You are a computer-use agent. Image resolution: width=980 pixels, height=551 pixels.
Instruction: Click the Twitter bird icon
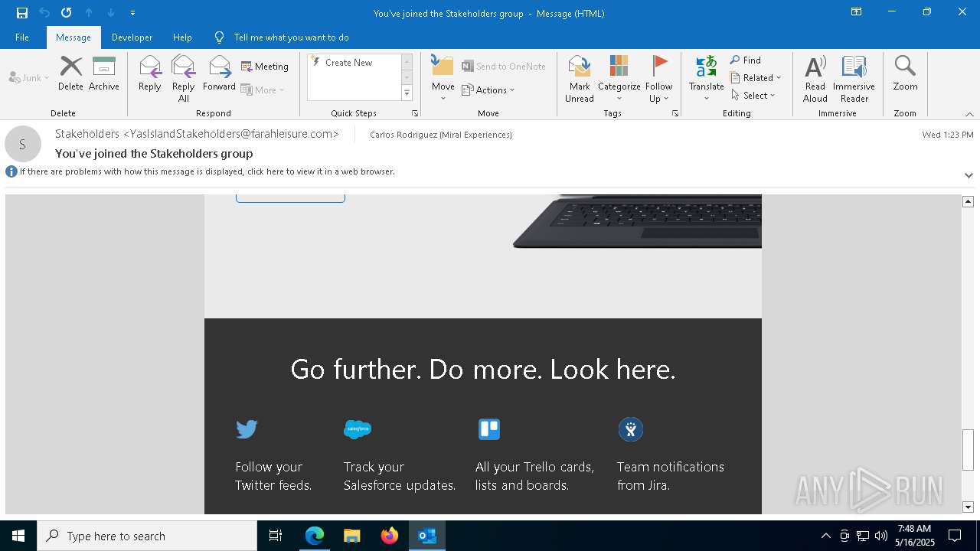[247, 429]
